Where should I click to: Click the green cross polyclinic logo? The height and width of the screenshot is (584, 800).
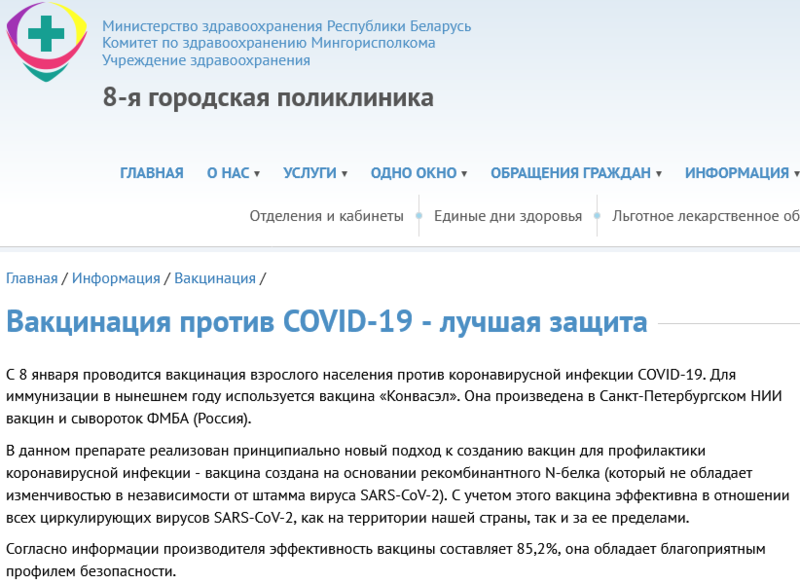point(46,40)
